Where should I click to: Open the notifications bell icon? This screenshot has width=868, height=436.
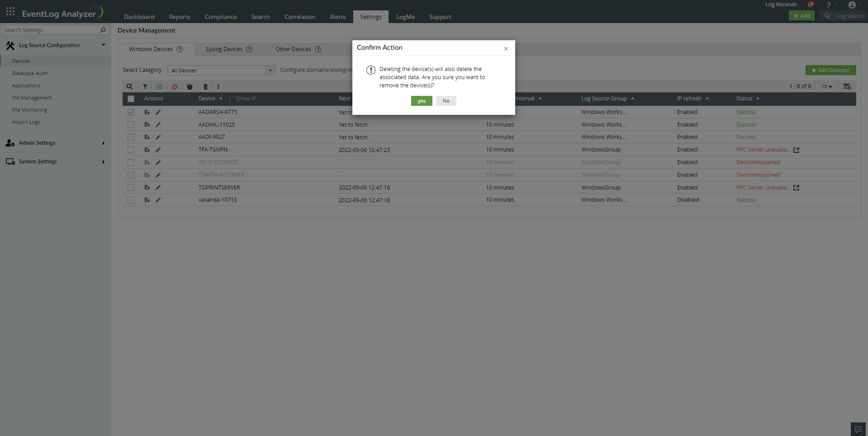tap(811, 5)
